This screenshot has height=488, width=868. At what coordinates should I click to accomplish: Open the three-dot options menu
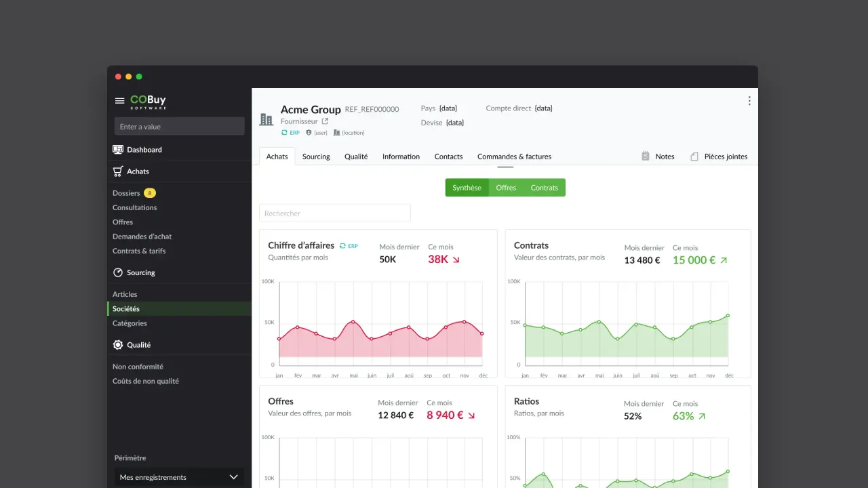749,101
